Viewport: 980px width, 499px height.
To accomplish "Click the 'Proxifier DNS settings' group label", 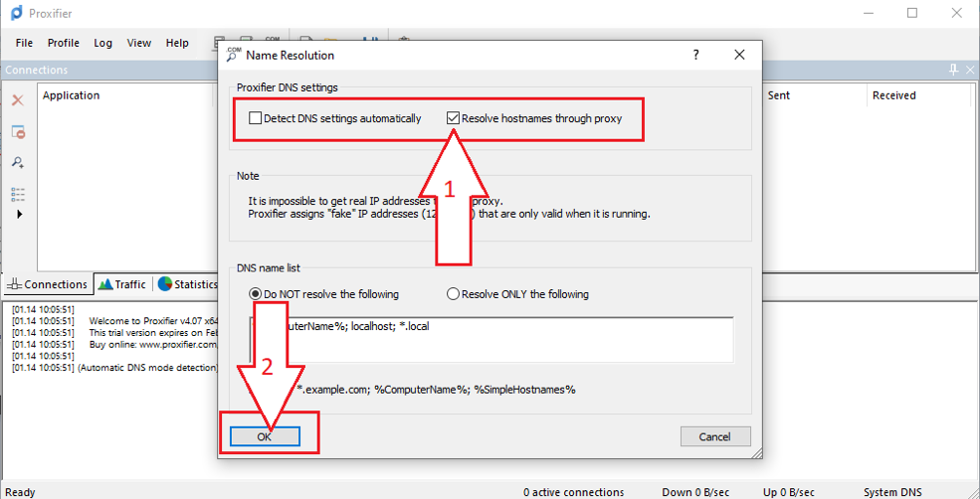I will 287,87.
